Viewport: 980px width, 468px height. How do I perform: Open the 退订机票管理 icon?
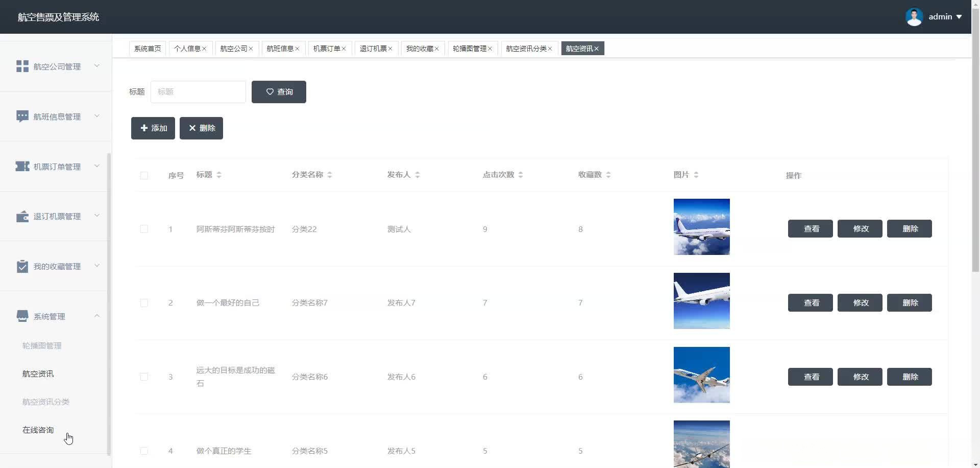tap(22, 216)
